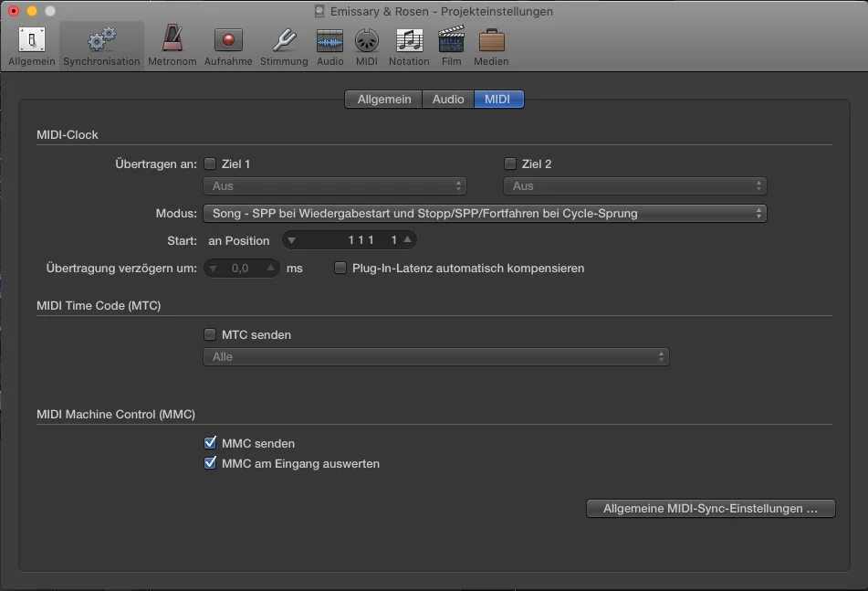Open the MTC Alle dropdown

point(435,357)
